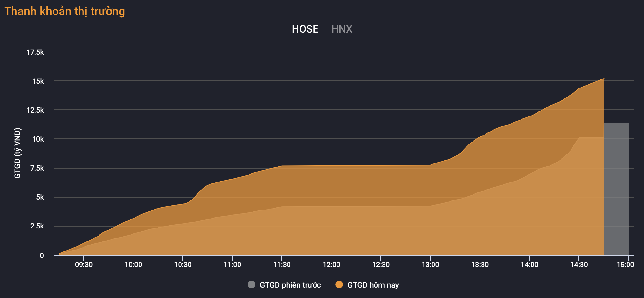Toggle the 'GTGD phiên trước' legend label
This screenshot has width=644, height=298.
point(290,285)
